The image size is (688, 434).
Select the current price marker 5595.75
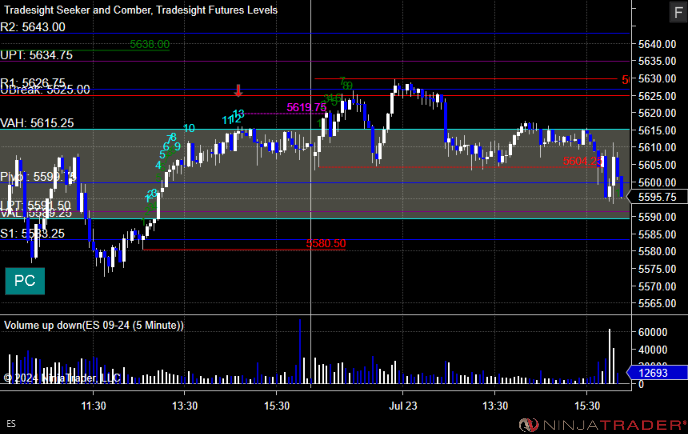pyautogui.click(x=656, y=197)
